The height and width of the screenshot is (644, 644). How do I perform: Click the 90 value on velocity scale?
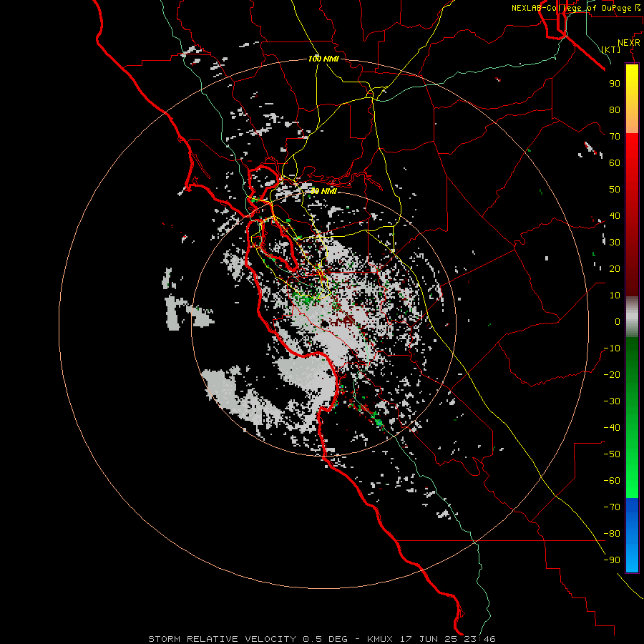pyautogui.click(x=615, y=84)
